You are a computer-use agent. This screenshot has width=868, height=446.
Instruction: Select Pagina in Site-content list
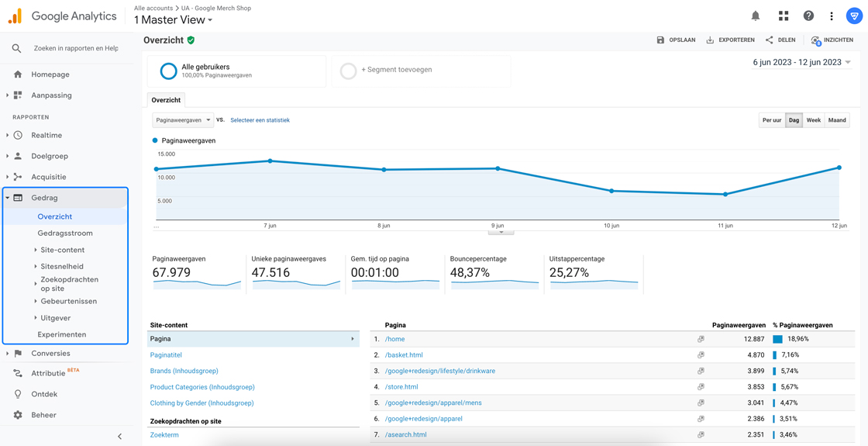253,338
